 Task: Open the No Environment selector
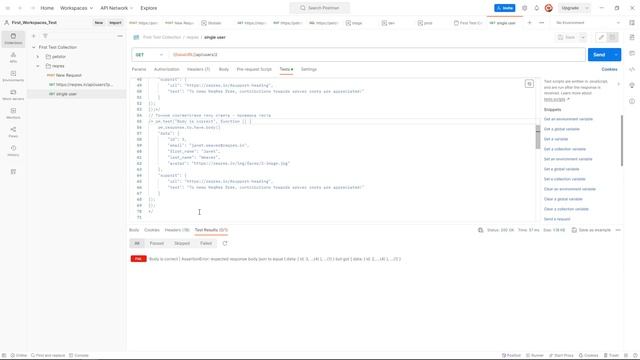(x=588, y=23)
